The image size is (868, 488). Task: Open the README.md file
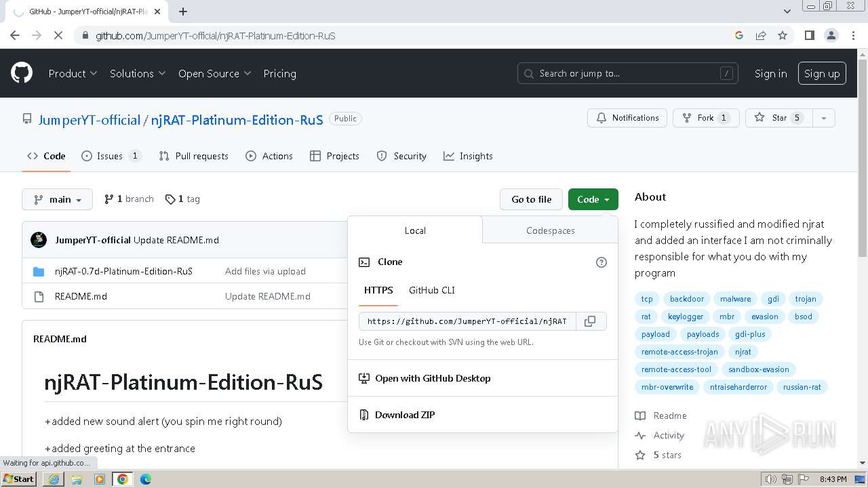click(81, 296)
